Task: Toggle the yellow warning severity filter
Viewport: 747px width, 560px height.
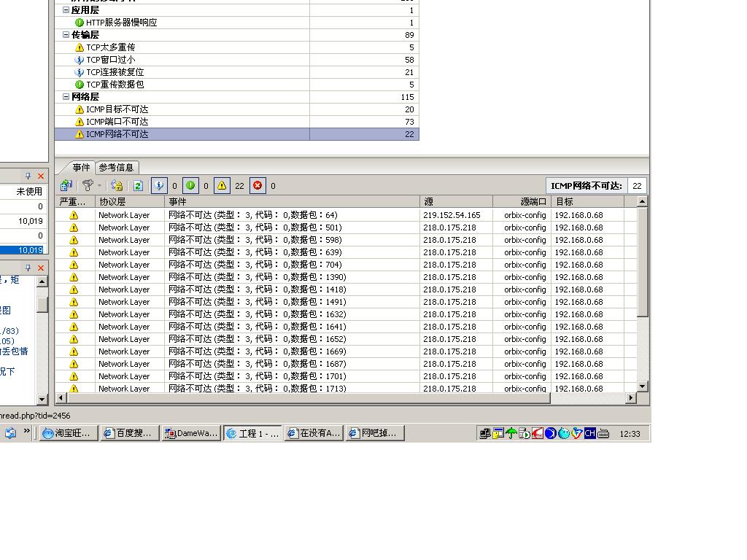Action: (x=222, y=186)
